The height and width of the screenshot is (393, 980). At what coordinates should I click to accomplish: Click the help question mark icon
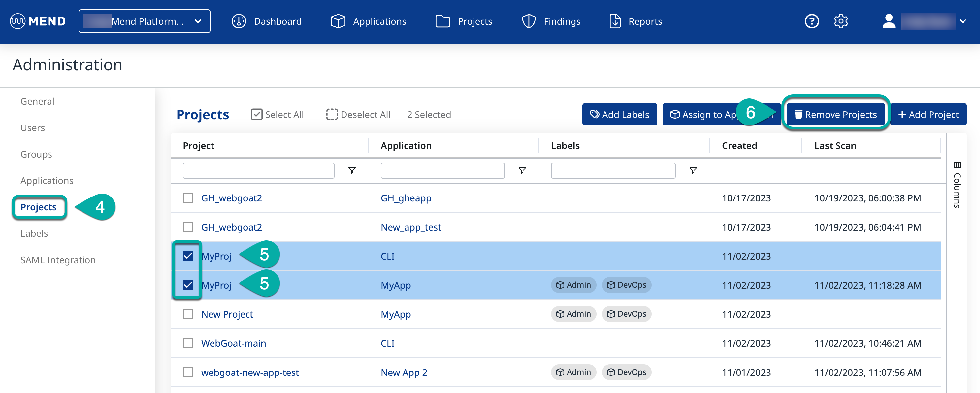pos(811,21)
